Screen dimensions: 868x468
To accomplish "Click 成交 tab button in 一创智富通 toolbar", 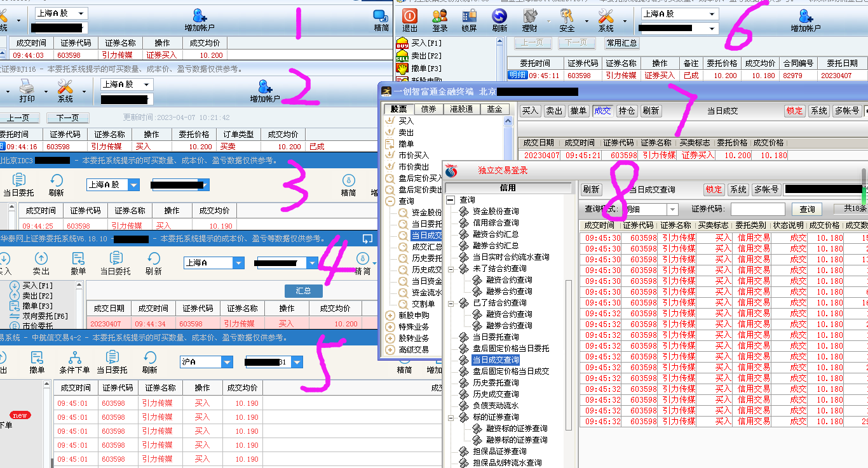I will coord(602,110).
